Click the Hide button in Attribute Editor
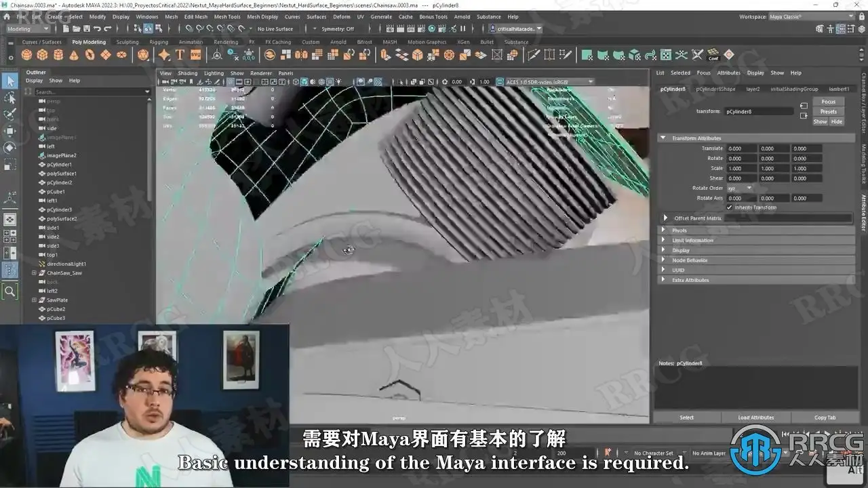 coord(837,122)
